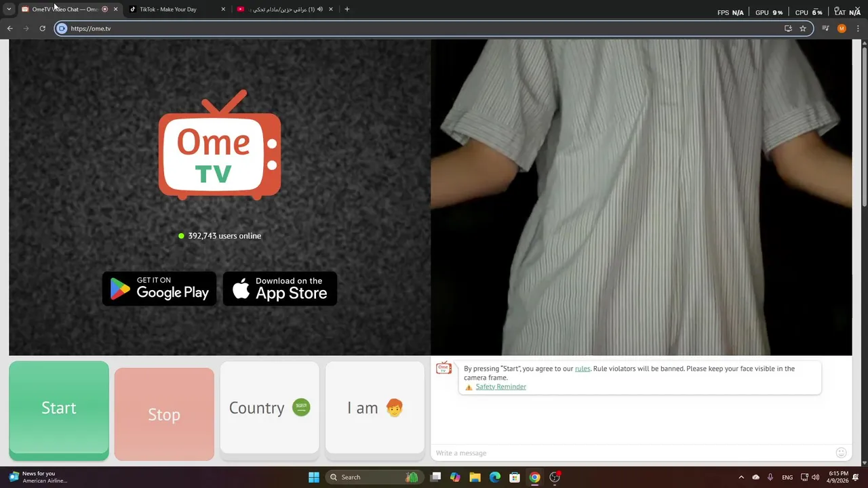Click the OmeTV avatar icon beside the rules message
The width and height of the screenshot is (868, 488).
pyautogui.click(x=443, y=367)
